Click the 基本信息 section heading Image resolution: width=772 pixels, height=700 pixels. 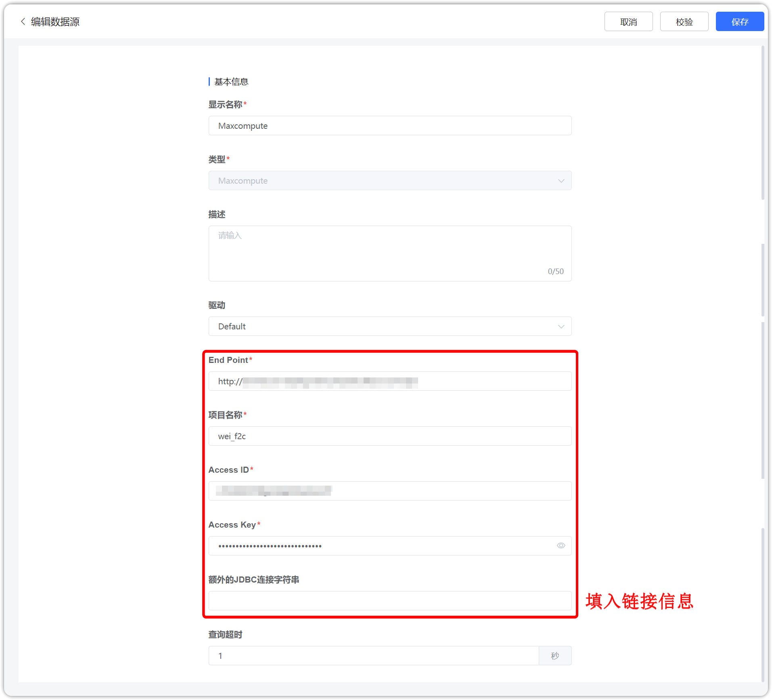[x=231, y=82]
